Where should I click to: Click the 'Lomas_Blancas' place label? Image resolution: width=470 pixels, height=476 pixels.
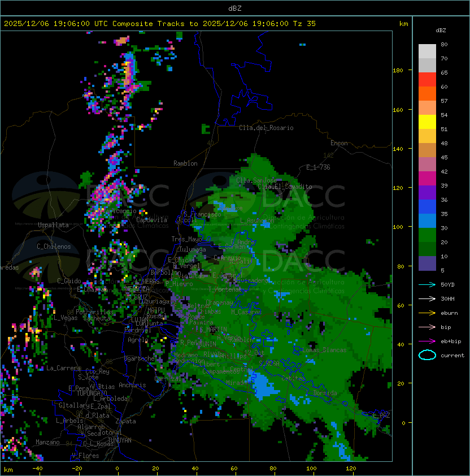324,350
